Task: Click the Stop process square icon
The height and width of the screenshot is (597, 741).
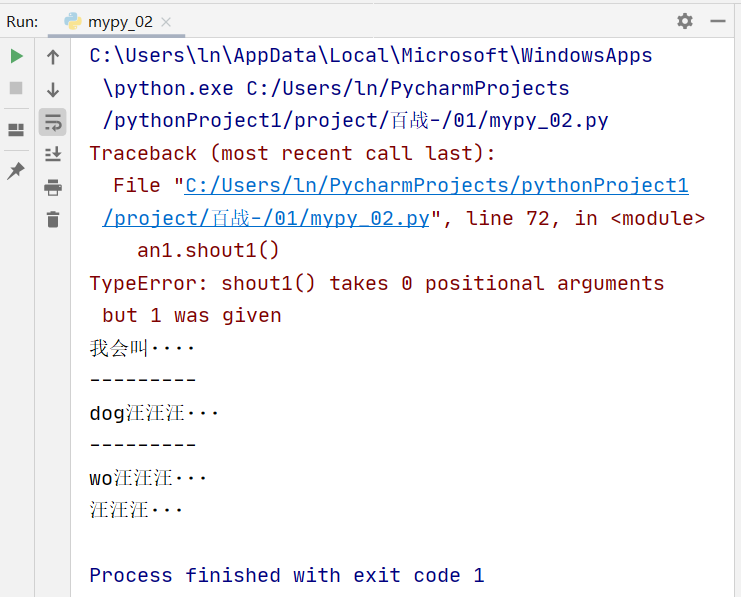Action: [x=16, y=88]
